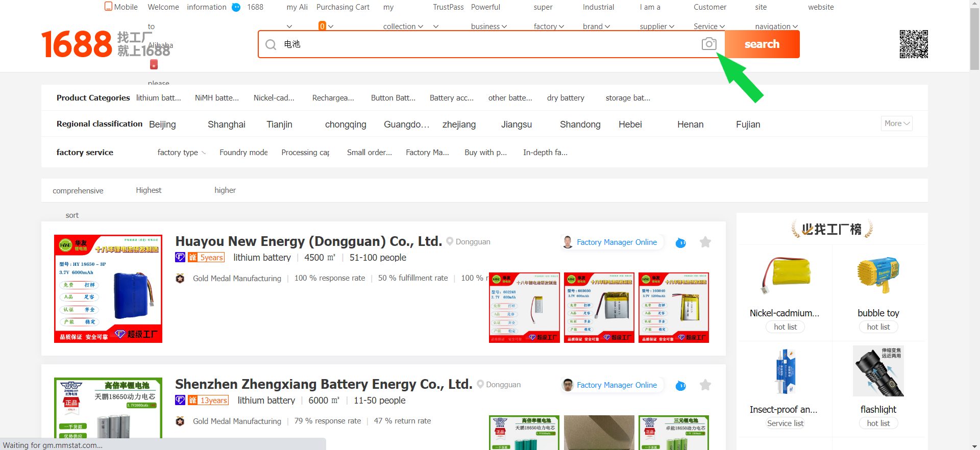
Task: Click Huayou factory manager avatar
Action: pos(568,242)
